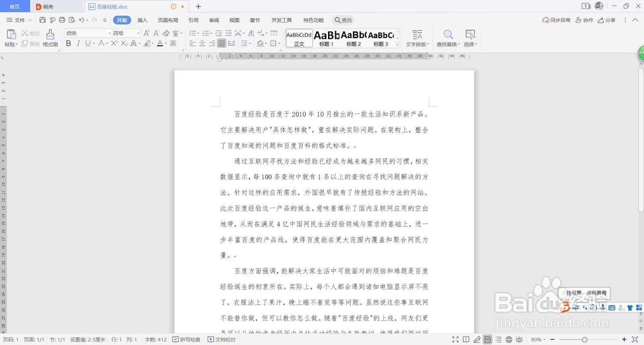
Task: Click the Save icon in quick toolbar
Action: click(42, 20)
